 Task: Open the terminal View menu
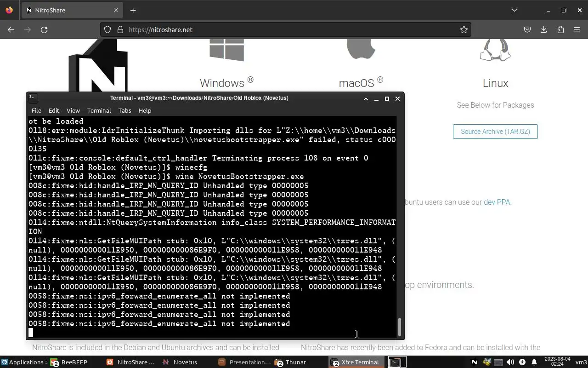pyautogui.click(x=73, y=110)
